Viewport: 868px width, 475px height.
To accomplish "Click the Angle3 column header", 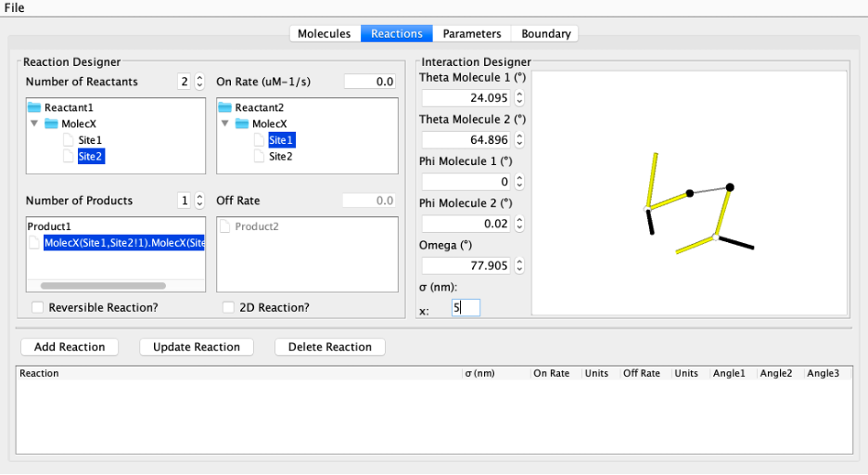I will click(827, 373).
